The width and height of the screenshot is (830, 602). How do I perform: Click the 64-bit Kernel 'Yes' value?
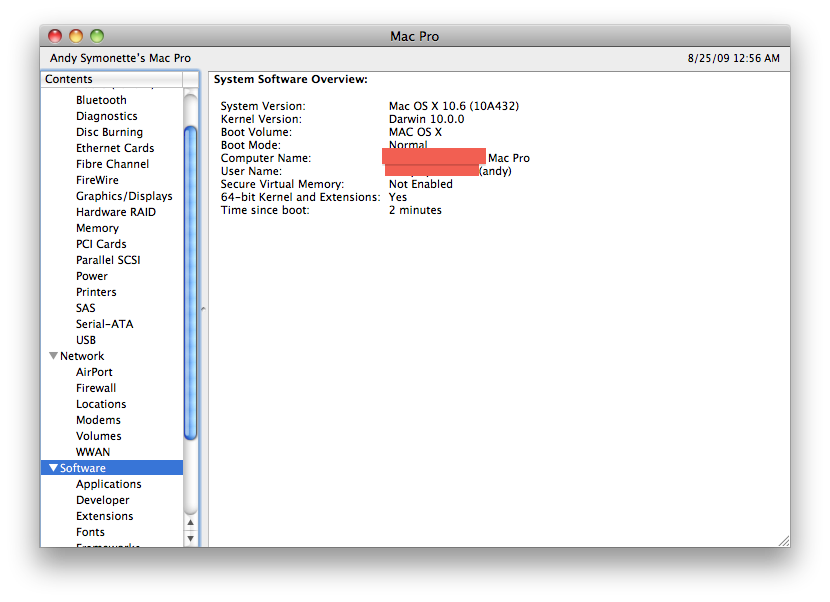coord(398,197)
